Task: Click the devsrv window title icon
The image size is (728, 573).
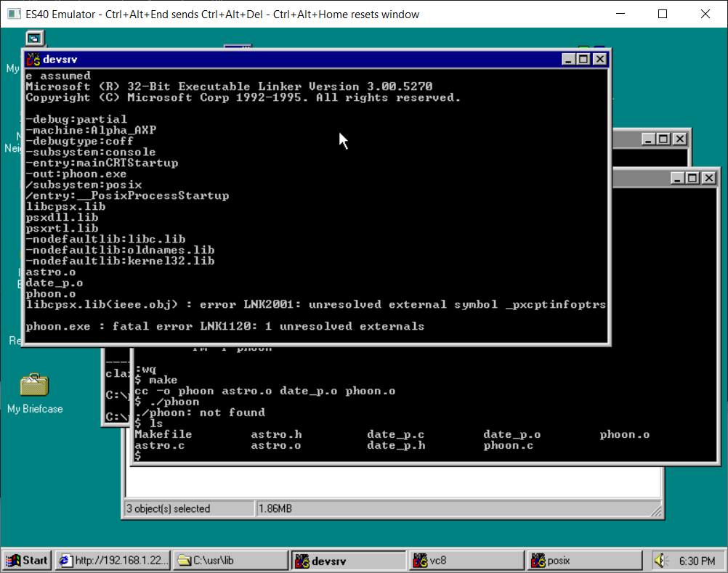Action: 33,60
